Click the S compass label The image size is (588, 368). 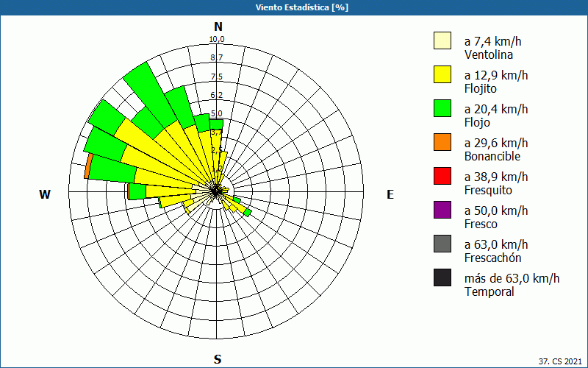[x=218, y=359]
